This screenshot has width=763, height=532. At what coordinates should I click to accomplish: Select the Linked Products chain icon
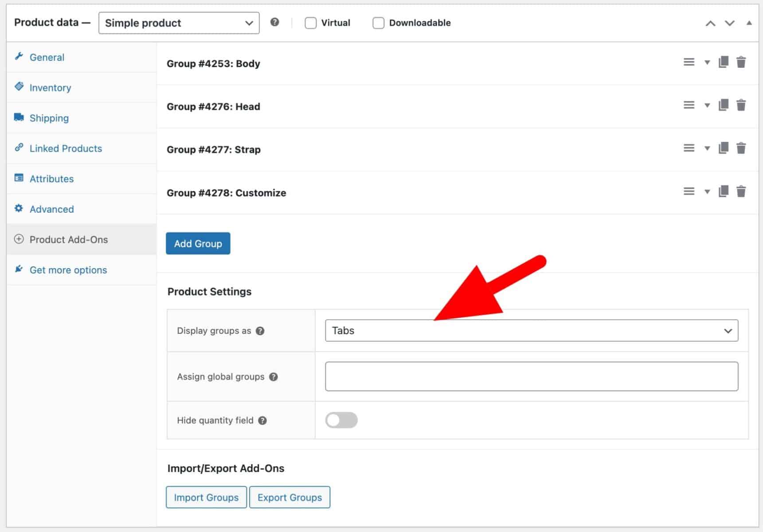click(20, 148)
